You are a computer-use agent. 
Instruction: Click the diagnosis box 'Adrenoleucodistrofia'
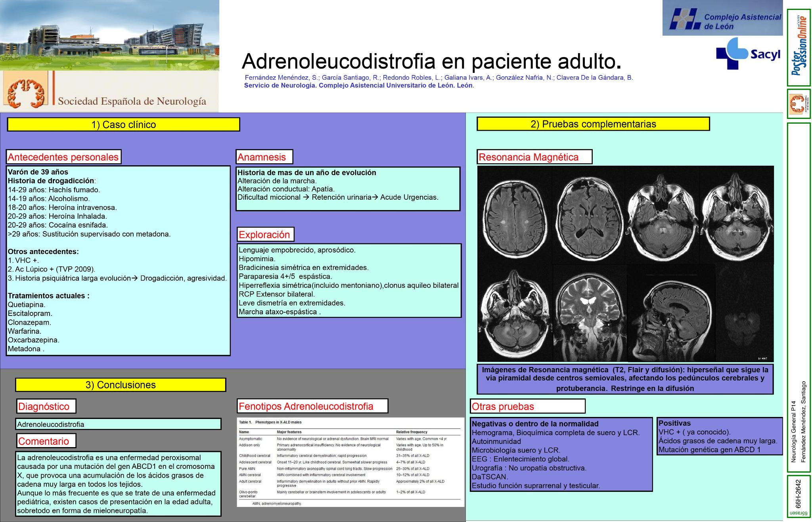tap(118, 424)
